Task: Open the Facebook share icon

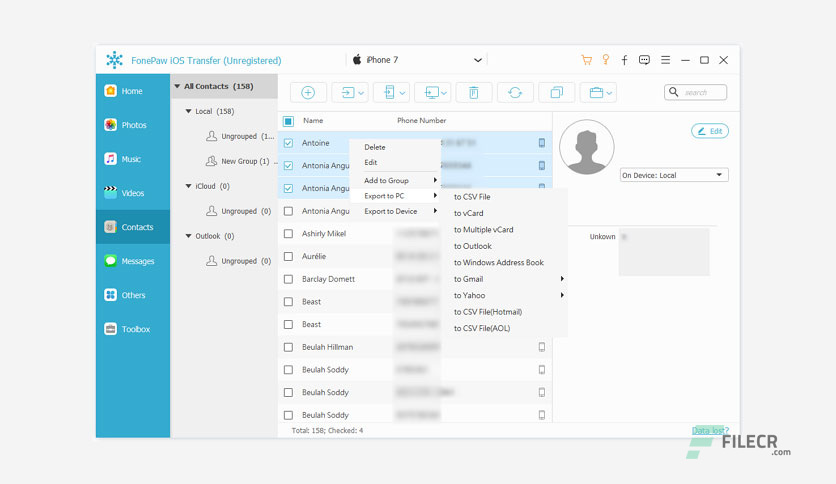Action: pos(624,60)
